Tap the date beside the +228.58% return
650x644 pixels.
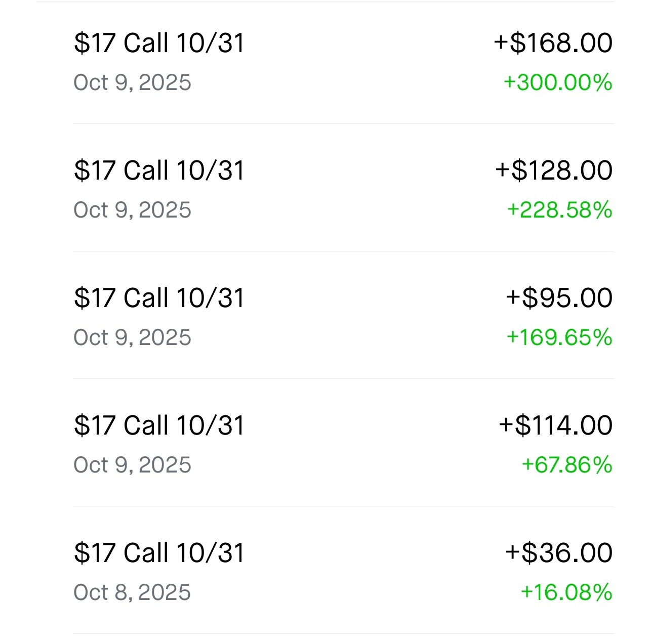coord(132,210)
